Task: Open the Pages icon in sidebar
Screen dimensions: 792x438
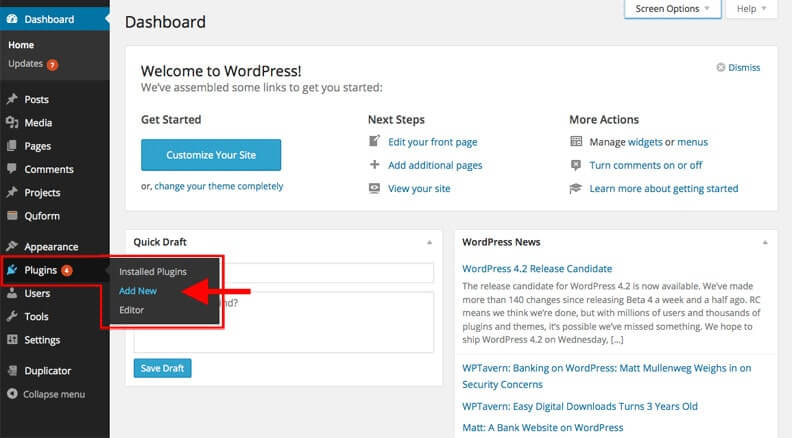Action: [12, 145]
